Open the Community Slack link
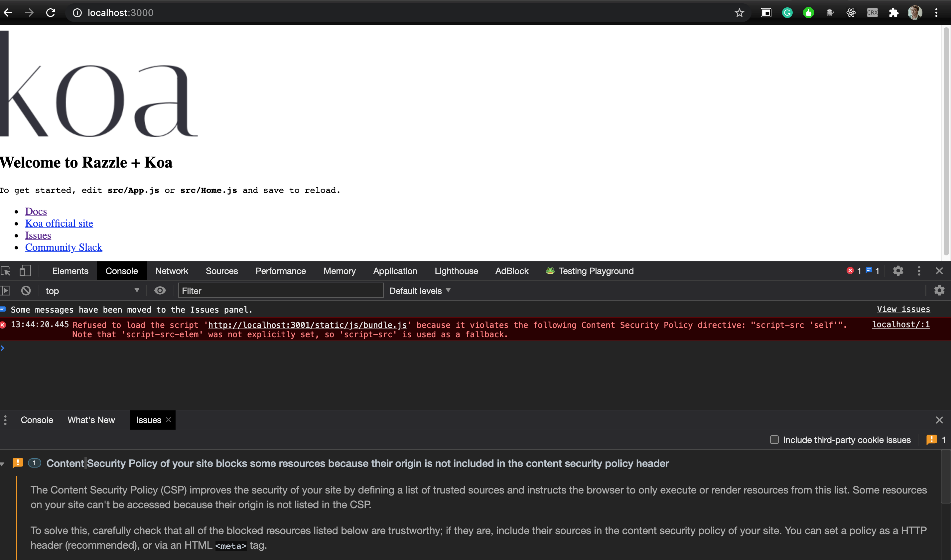951x560 pixels. point(64,247)
